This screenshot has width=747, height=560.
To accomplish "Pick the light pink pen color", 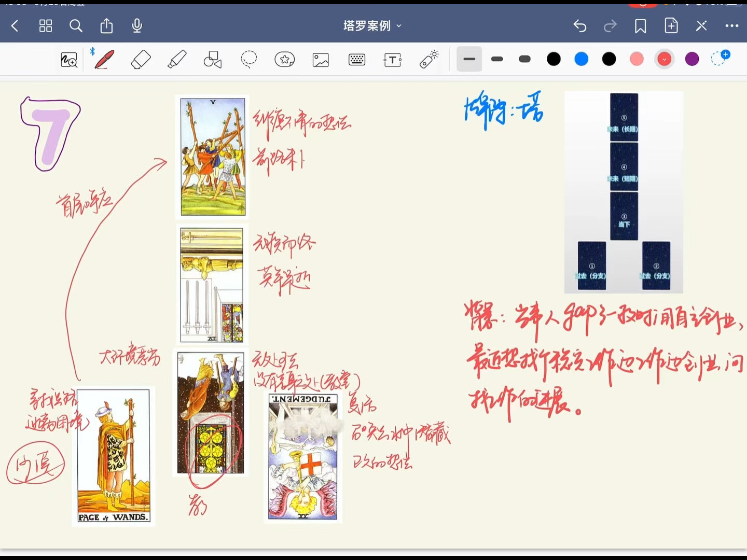I will click(637, 59).
